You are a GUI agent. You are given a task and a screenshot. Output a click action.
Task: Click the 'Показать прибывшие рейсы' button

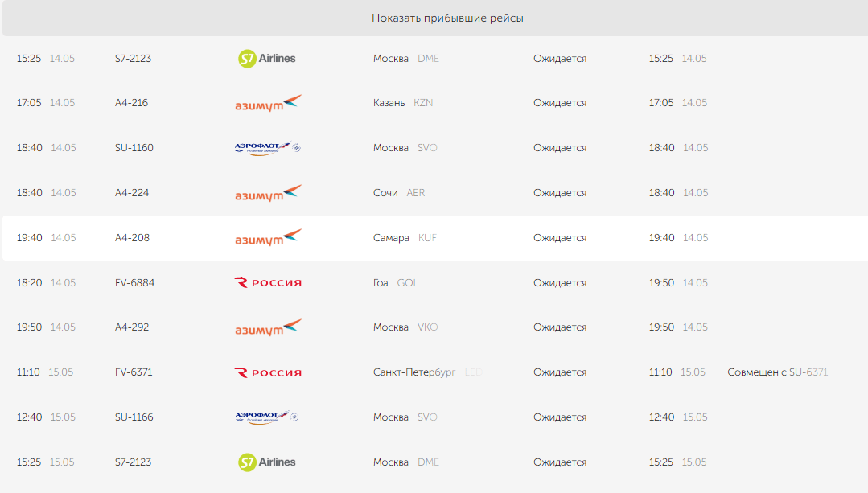pos(447,18)
